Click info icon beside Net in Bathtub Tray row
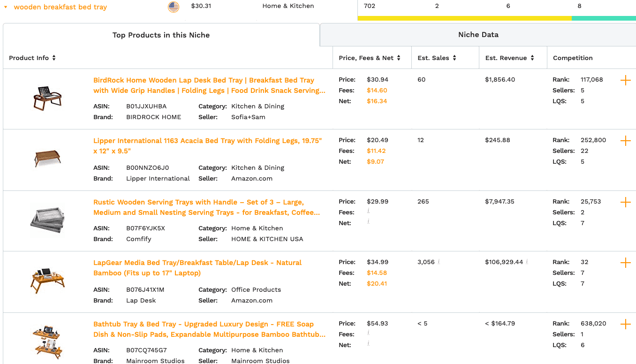The image size is (636, 364). pyautogui.click(x=368, y=343)
